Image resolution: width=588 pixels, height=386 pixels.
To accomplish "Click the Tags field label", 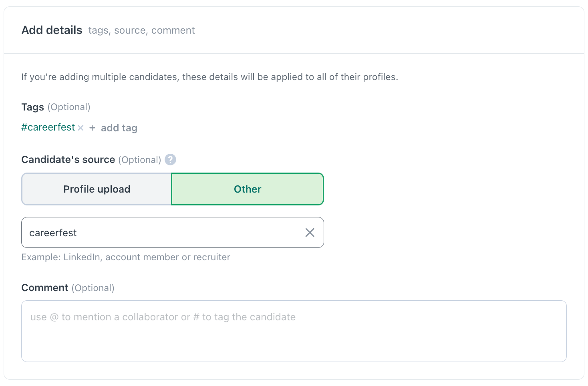I will click(32, 107).
